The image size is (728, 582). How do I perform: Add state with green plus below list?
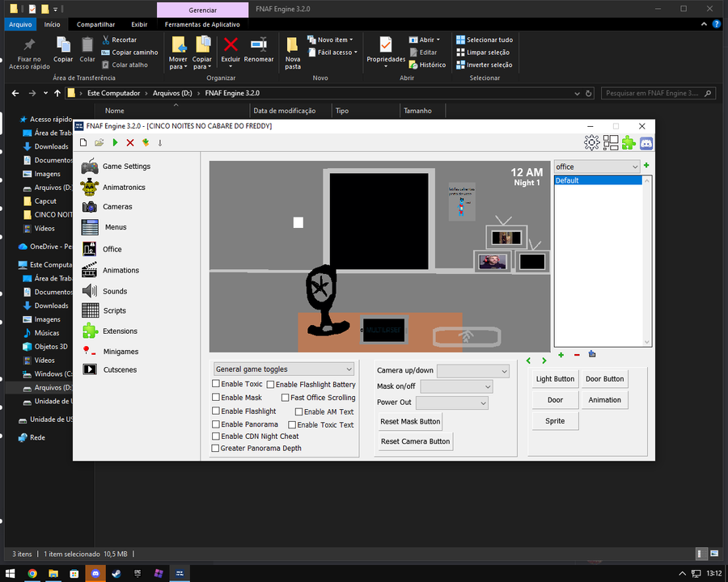(561, 355)
